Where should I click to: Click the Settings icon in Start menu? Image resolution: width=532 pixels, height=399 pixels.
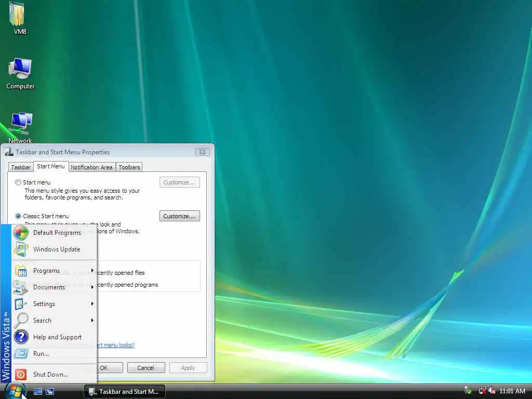tap(21, 304)
